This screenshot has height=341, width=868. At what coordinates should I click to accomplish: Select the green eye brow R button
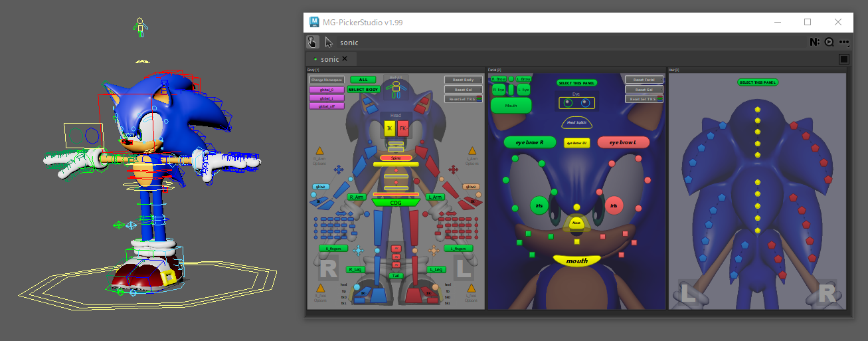pyautogui.click(x=529, y=142)
